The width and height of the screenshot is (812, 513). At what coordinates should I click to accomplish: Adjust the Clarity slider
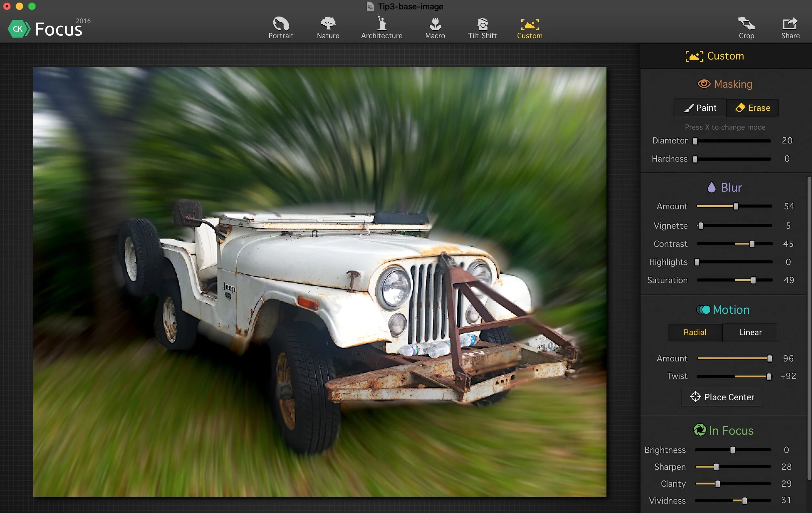tap(733, 483)
